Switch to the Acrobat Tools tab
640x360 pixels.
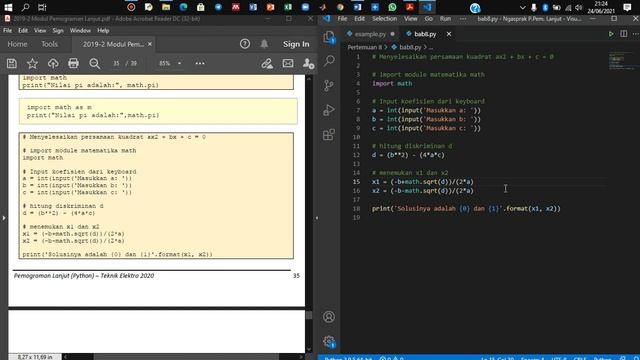pos(49,44)
